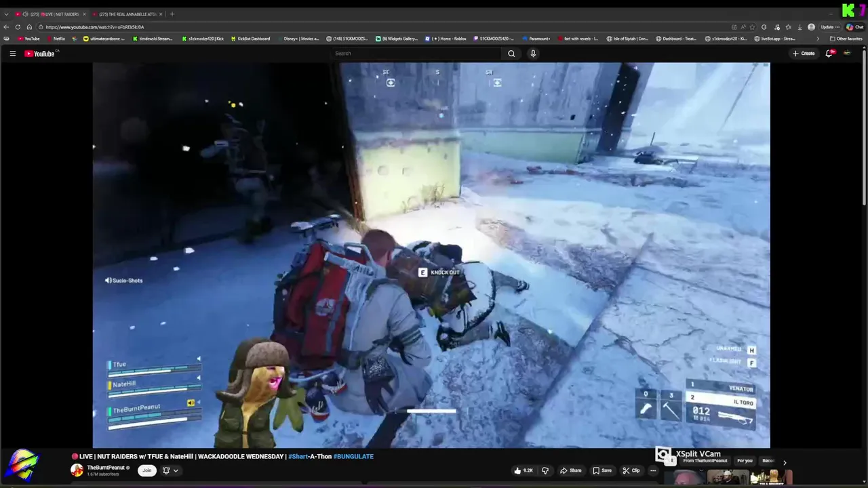Screen dimensions: 868x488
Task: Switch to THE REAL ANNABELLE tab
Action: (127, 14)
